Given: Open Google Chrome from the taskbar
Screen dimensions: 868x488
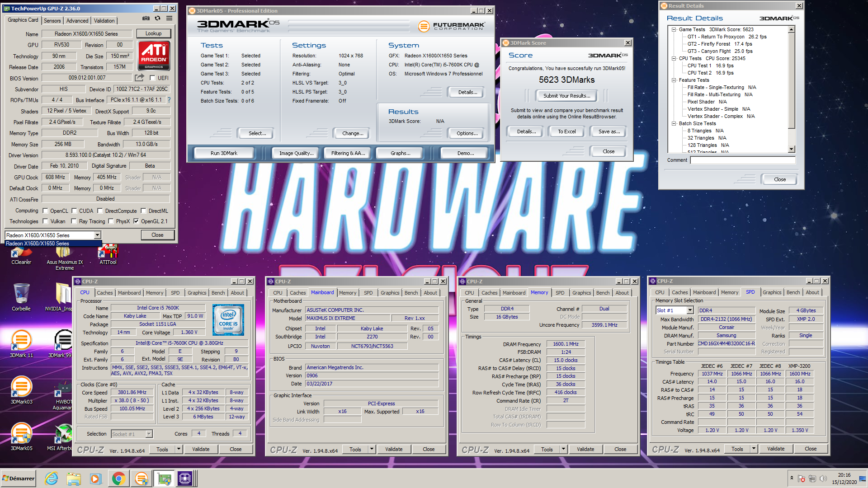Looking at the screenshot, I should [118, 478].
